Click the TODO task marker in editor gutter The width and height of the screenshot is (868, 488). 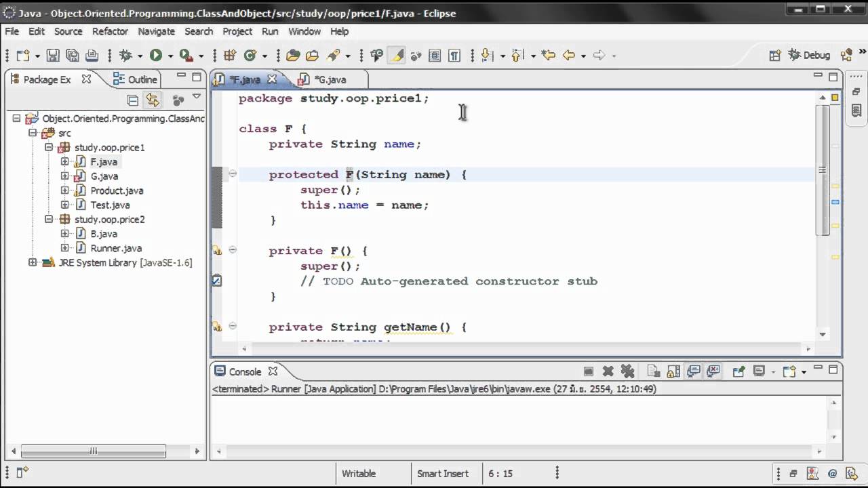(x=216, y=281)
